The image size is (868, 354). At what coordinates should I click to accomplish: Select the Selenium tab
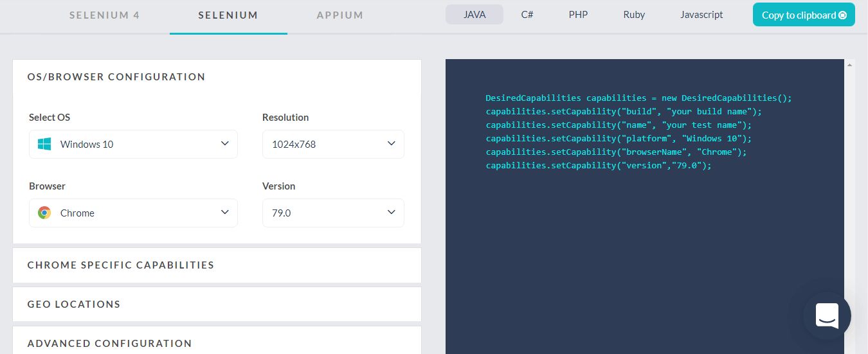(228, 15)
